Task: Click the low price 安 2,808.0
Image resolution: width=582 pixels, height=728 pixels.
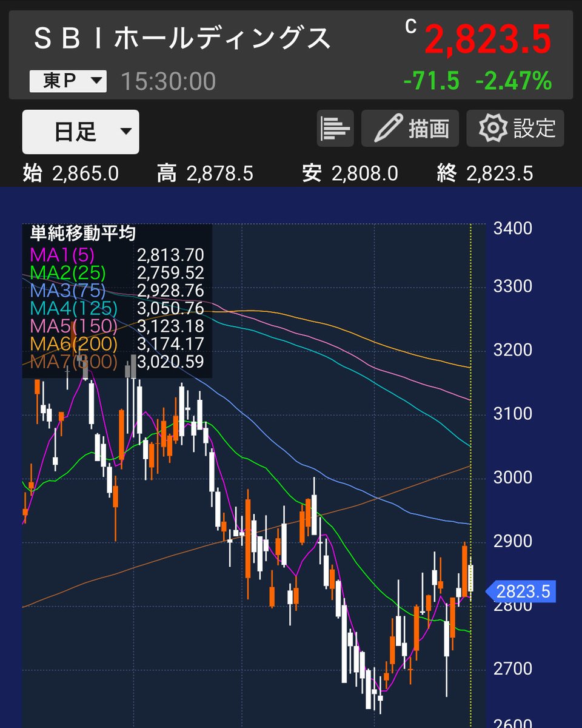Action: tap(350, 174)
